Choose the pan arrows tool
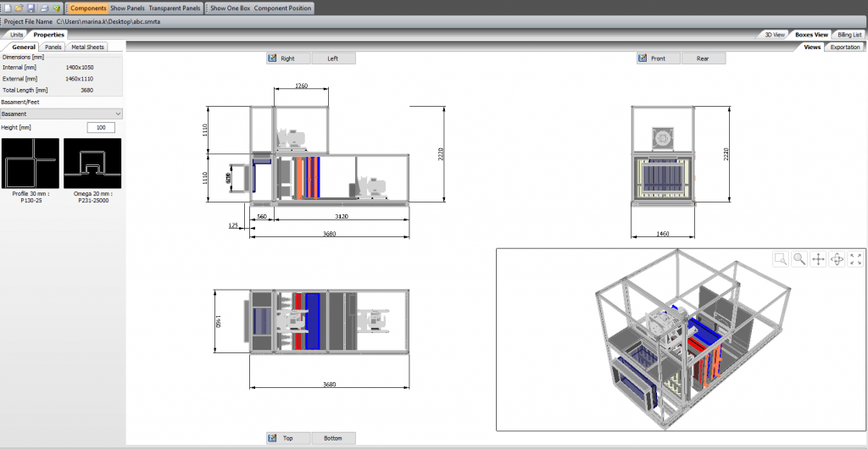The image size is (868, 449). (x=818, y=259)
